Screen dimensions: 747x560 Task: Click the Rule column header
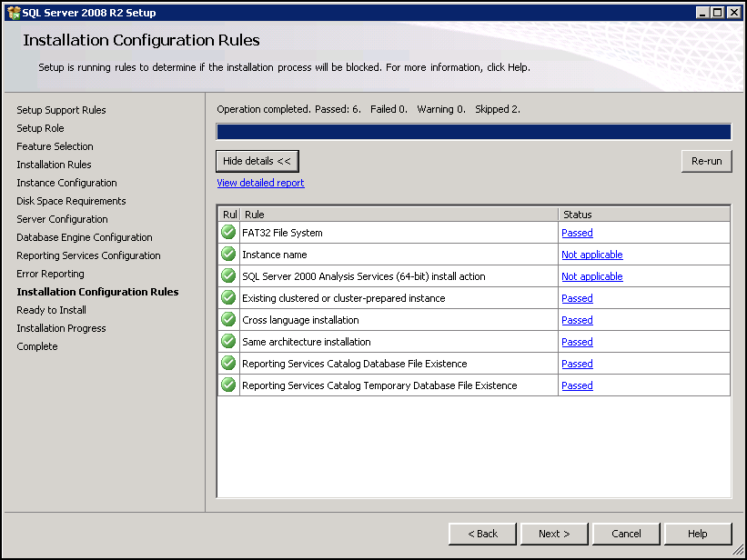(x=399, y=215)
